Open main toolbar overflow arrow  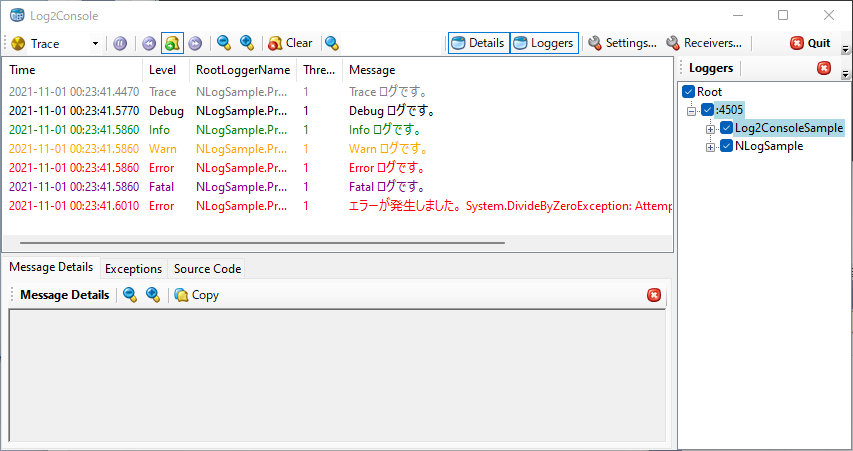coord(845,50)
